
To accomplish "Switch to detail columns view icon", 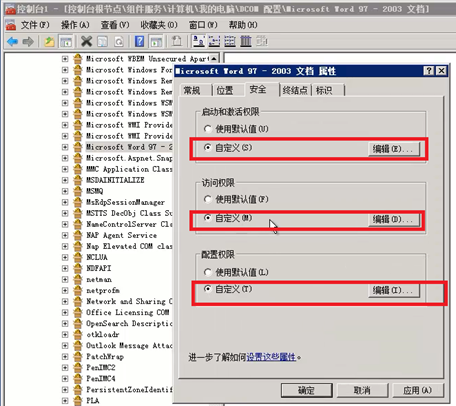I will point(246,42).
